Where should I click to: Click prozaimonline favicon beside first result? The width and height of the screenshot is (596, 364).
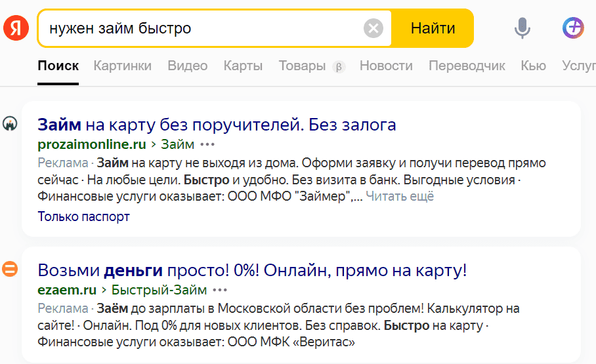click(x=11, y=123)
